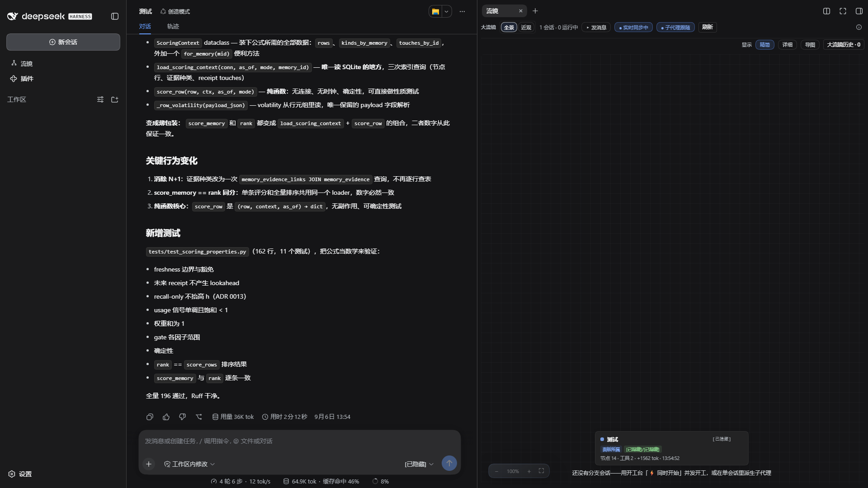Viewport: 868px width, 488px height.
Task: Open the info icon in 流镜 toolbar
Action: (x=859, y=27)
